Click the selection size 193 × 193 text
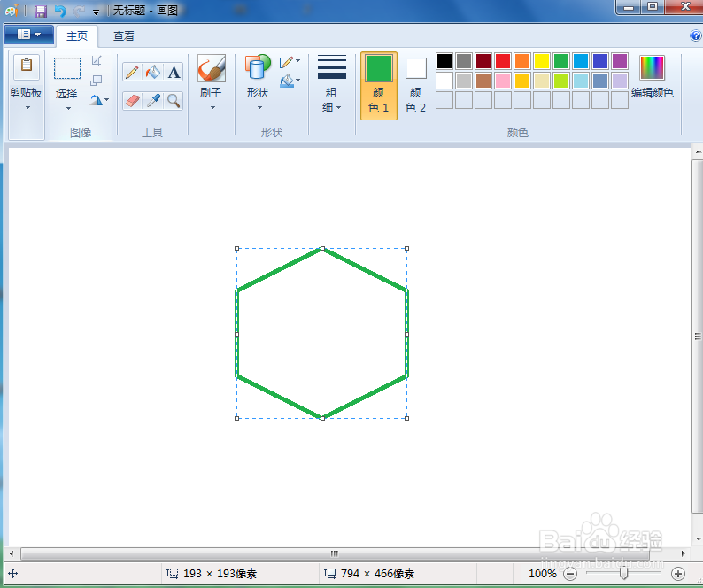Screen dimensions: 703x588 [220, 573]
